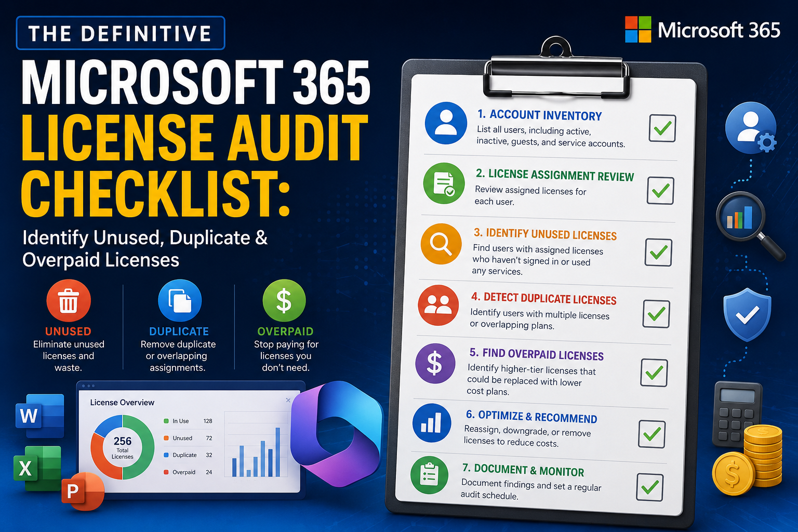
Task: Click the Unused value '72'
Action: [209, 438]
